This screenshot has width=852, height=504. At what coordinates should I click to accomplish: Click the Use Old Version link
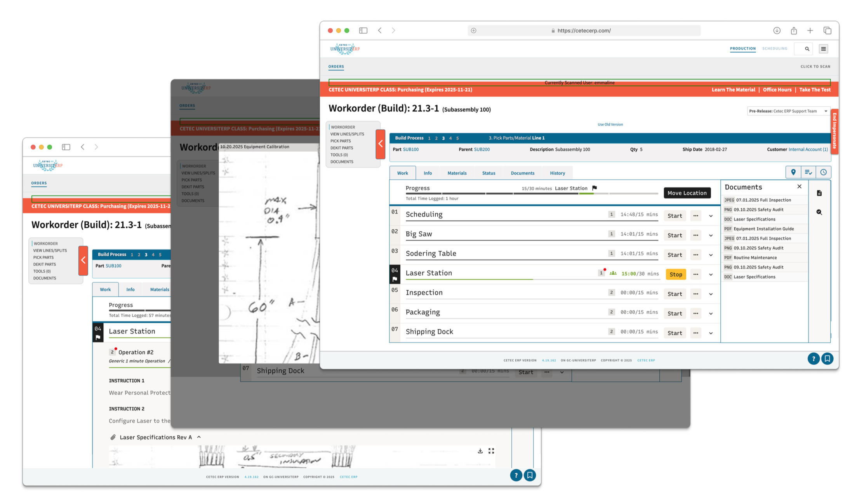pyautogui.click(x=610, y=125)
